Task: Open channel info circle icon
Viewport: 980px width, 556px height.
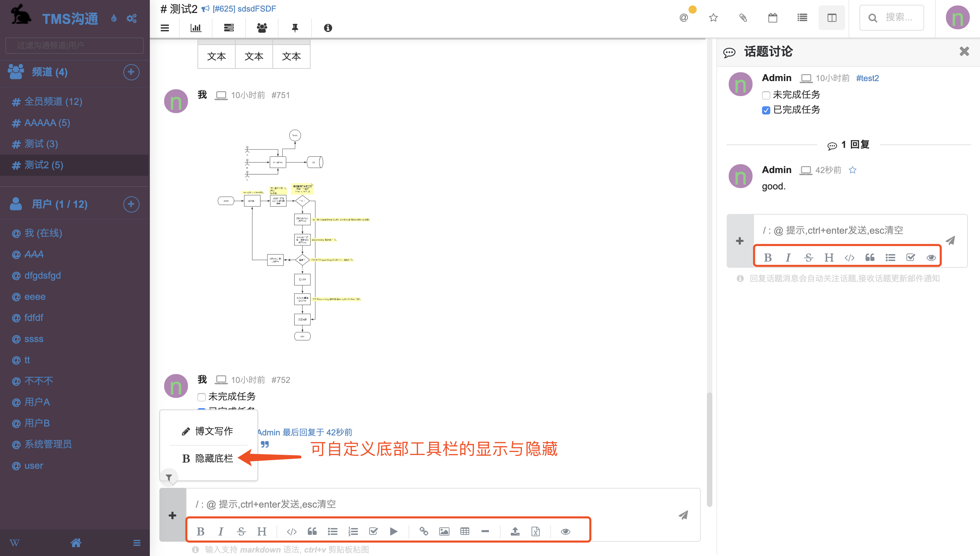Action: coord(328,28)
